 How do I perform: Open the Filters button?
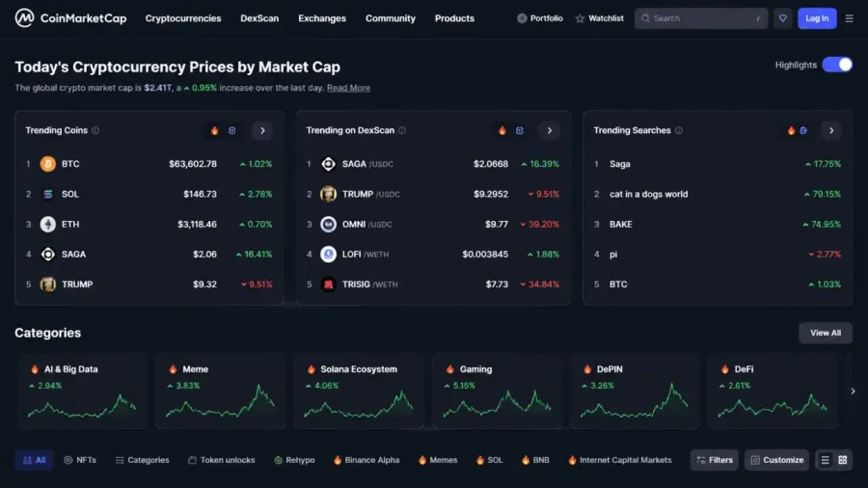714,460
